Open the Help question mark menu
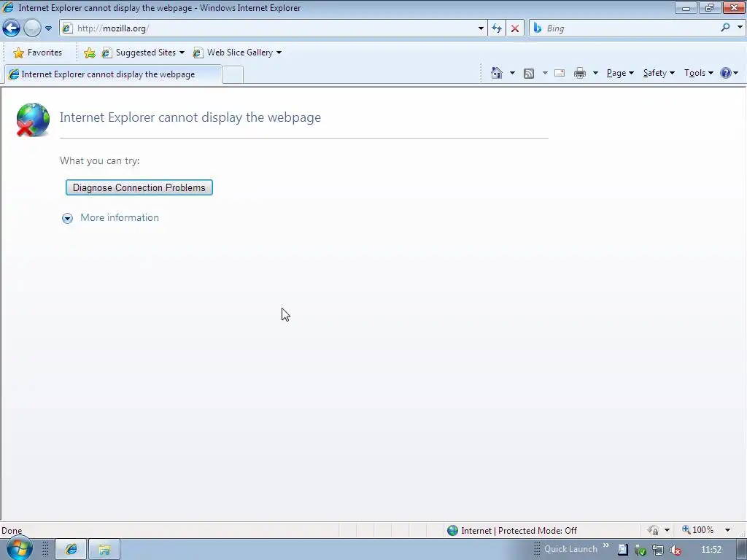The height and width of the screenshot is (560, 747). pyautogui.click(x=729, y=73)
